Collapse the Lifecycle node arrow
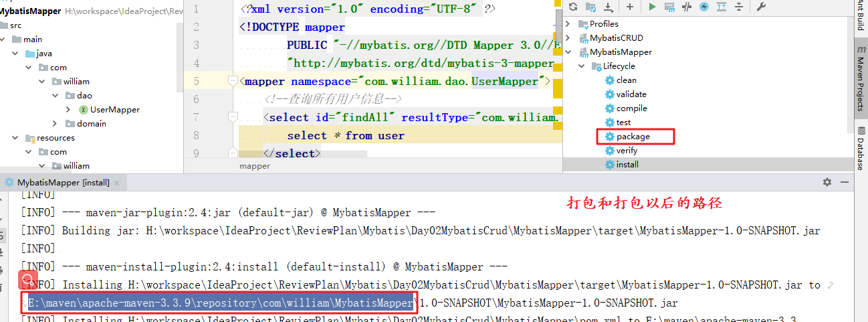Screen dimensions: 868x322 [x=581, y=66]
